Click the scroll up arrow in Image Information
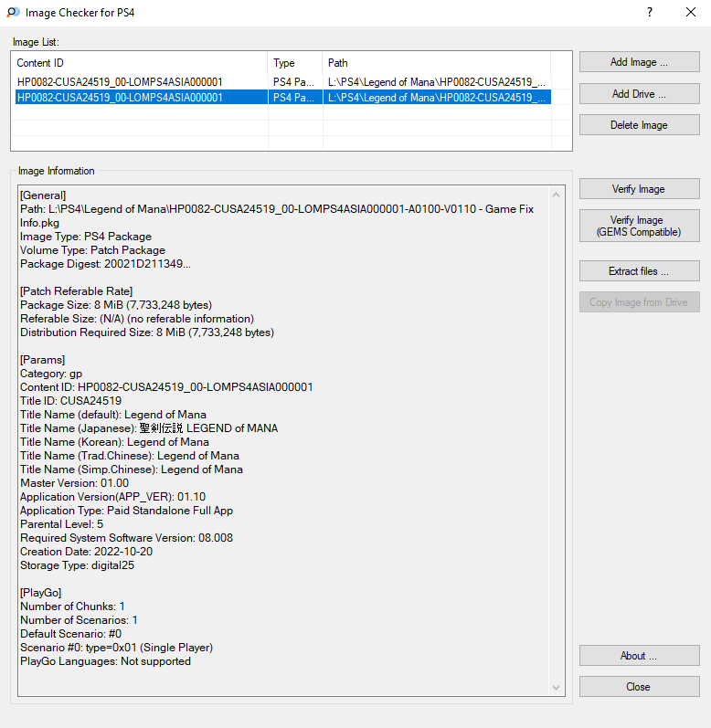The image size is (711, 728). pyautogui.click(x=556, y=195)
